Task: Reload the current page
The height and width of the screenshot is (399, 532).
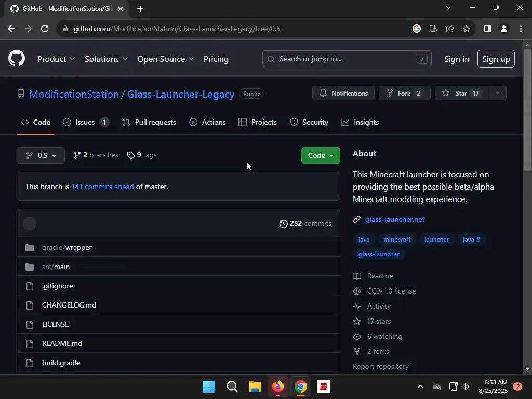Action: (45, 29)
